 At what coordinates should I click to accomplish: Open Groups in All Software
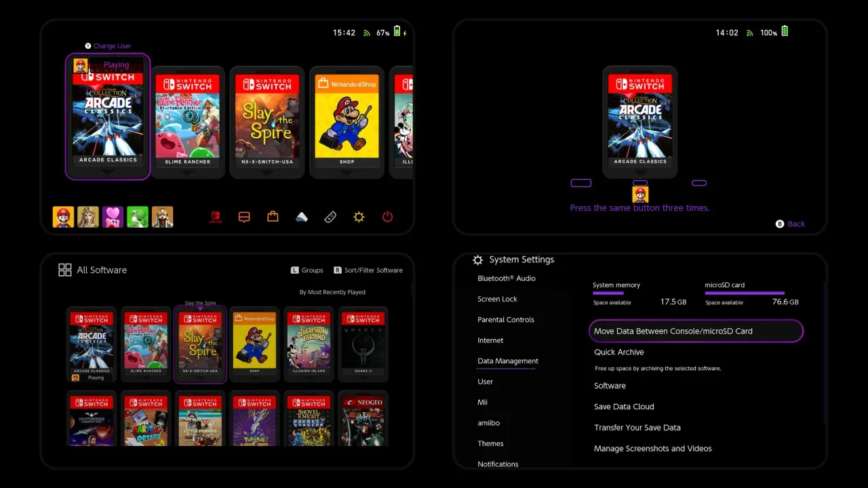click(x=312, y=270)
